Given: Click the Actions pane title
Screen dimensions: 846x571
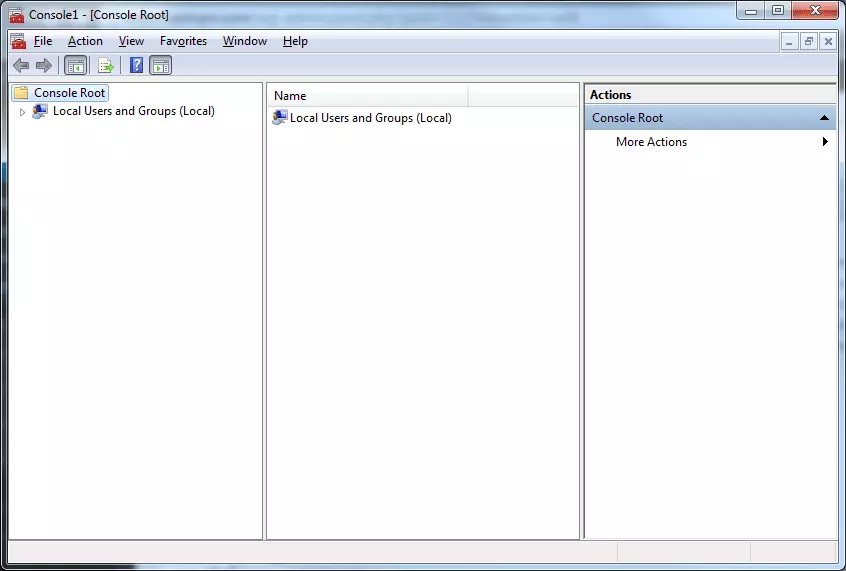Looking at the screenshot, I should tap(610, 94).
